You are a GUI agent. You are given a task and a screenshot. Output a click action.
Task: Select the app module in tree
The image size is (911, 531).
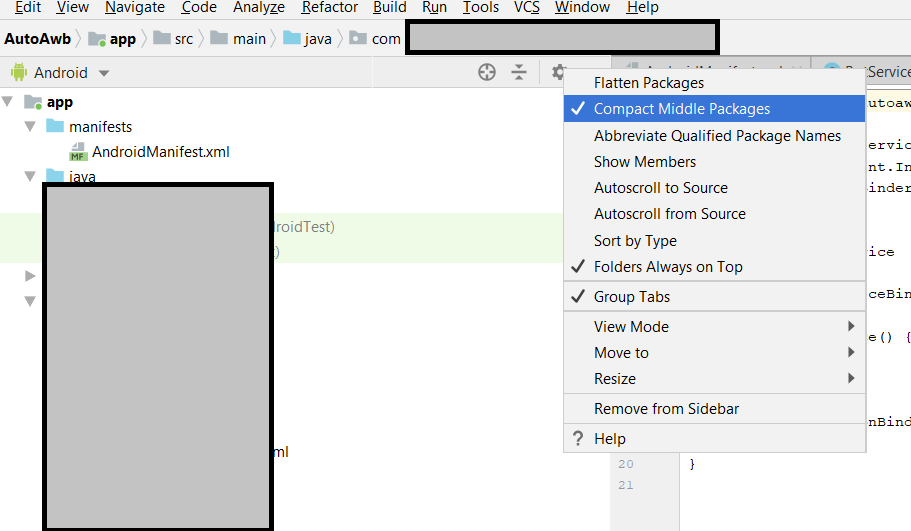60,102
